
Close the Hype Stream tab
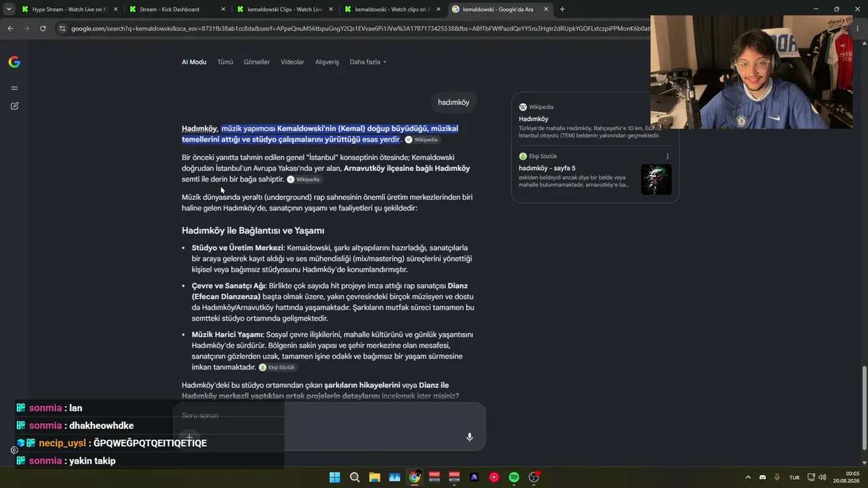point(116,9)
